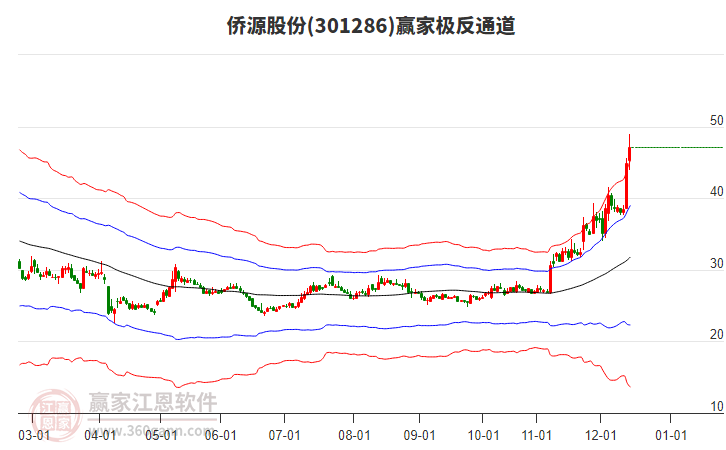Click the 05-01 date label
This screenshot has width=726, height=450.
click(x=161, y=436)
